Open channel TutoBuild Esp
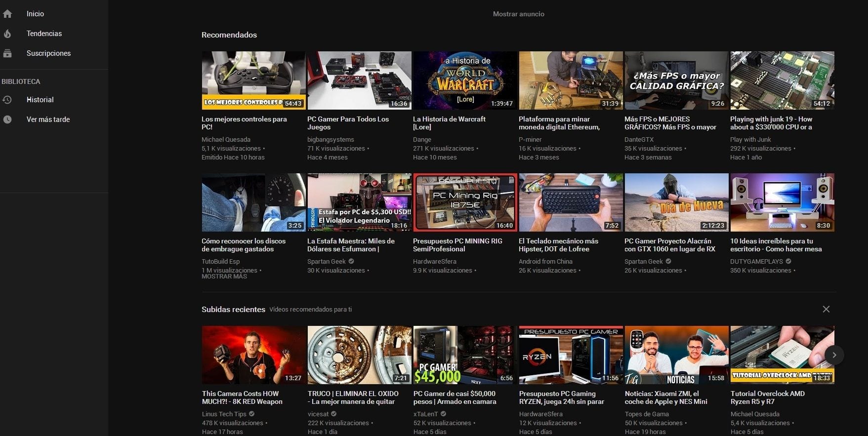 [220, 262]
